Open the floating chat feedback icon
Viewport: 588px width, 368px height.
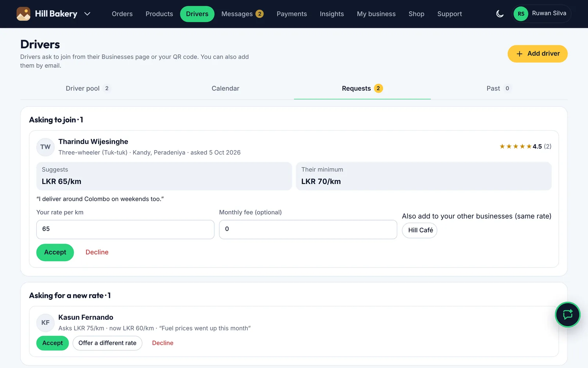[x=568, y=315]
